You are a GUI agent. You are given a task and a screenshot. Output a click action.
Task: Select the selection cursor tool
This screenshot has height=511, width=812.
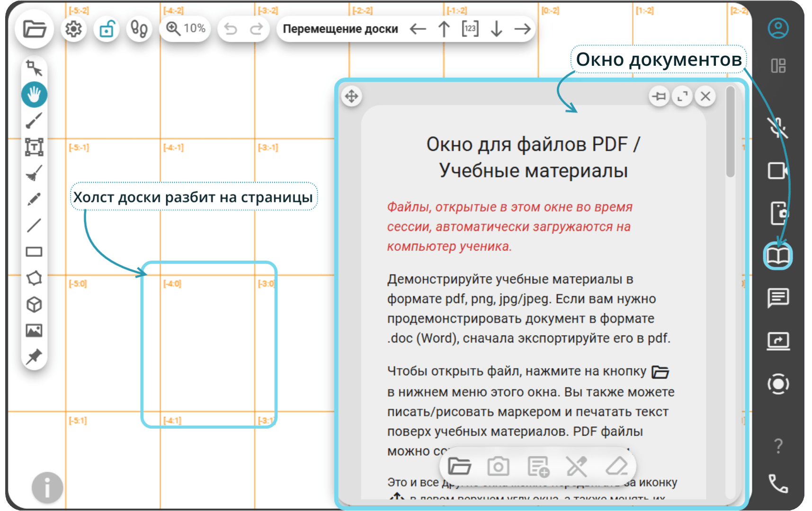pyautogui.click(x=34, y=69)
